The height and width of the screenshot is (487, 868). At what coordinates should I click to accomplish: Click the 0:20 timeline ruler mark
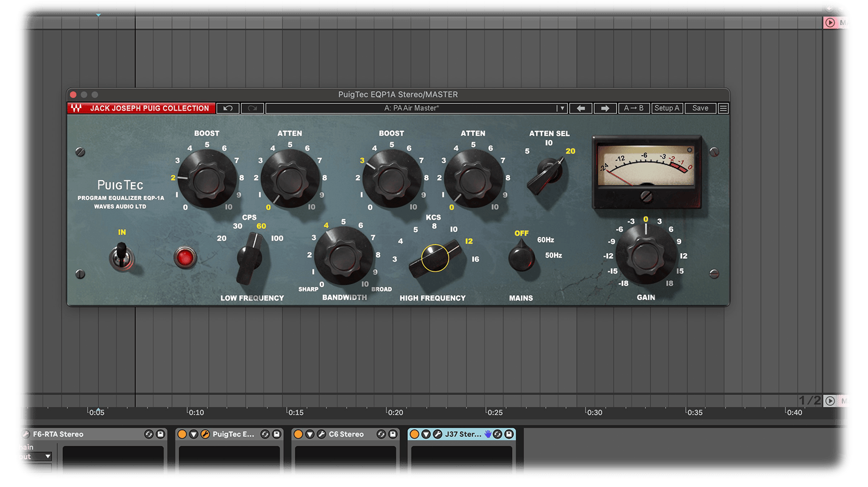click(x=395, y=413)
